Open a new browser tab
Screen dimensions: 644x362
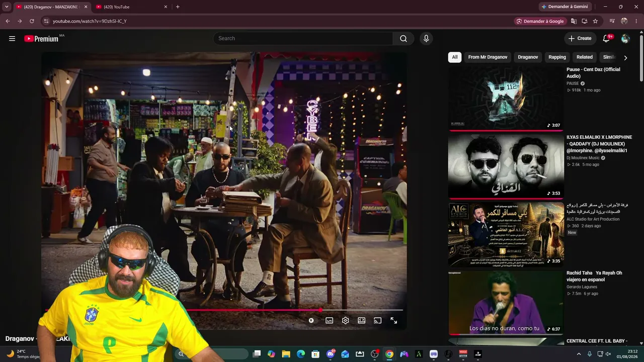[x=178, y=7]
